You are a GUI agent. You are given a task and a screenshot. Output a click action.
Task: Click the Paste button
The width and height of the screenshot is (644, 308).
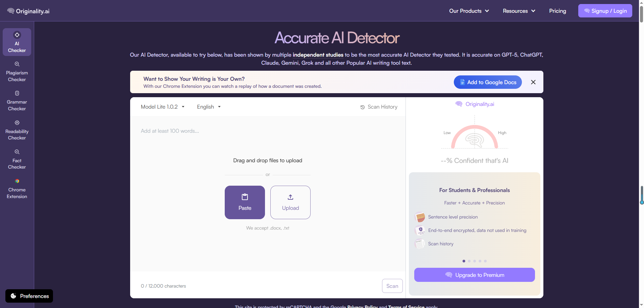(x=245, y=202)
